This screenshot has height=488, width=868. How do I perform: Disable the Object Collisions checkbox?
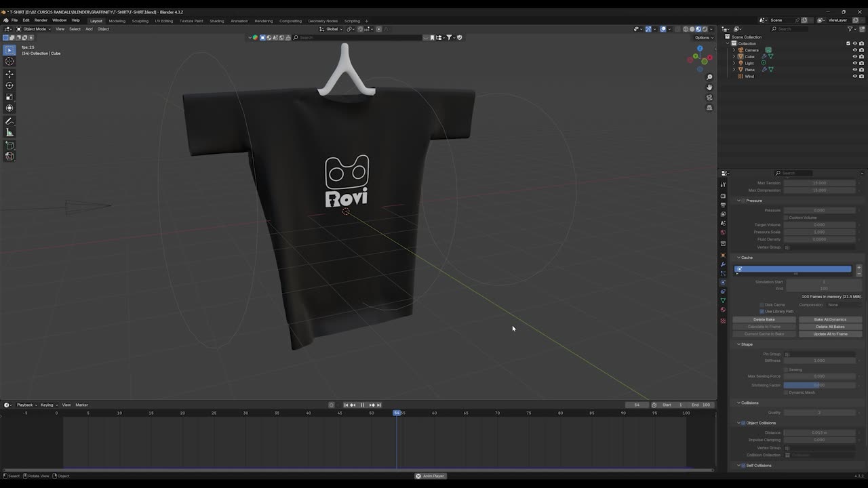pos(743,423)
